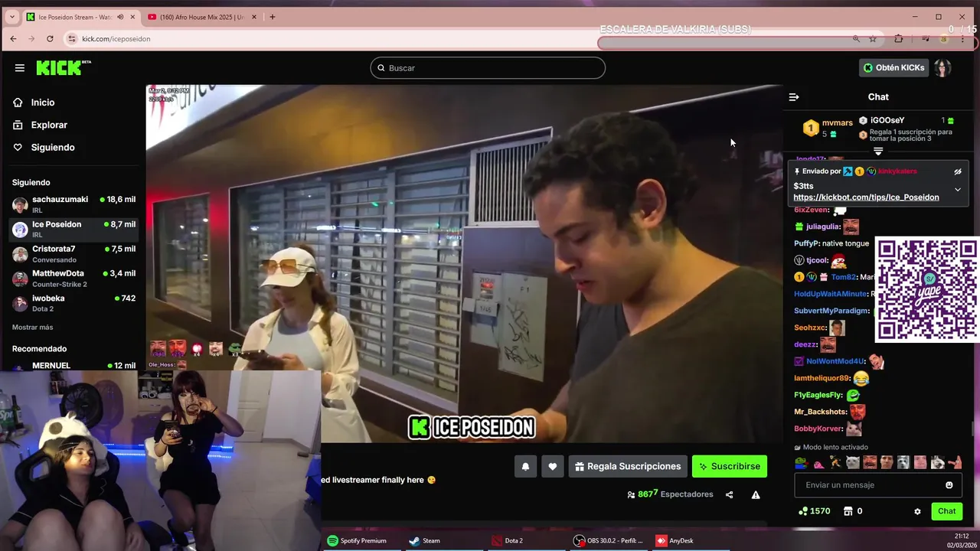The image size is (980, 551).
Task: Click the Ice Poseidon stream video
Action: pos(464,263)
